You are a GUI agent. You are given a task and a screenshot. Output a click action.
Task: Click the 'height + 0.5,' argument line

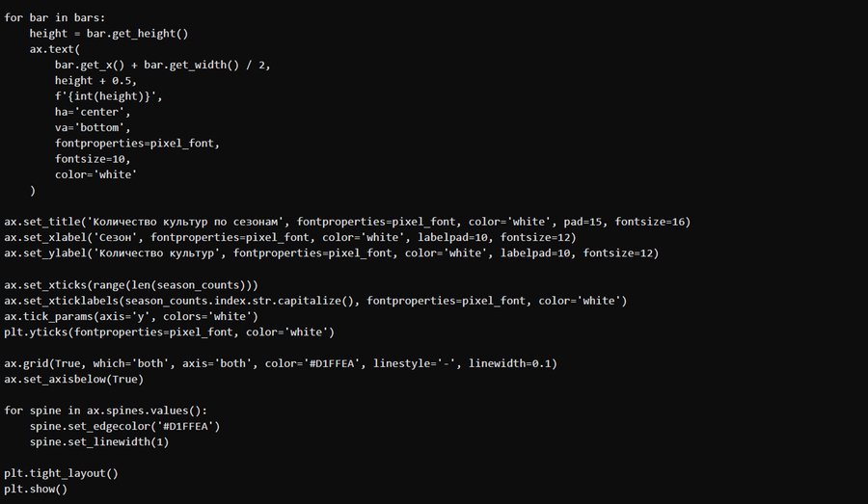coord(95,80)
